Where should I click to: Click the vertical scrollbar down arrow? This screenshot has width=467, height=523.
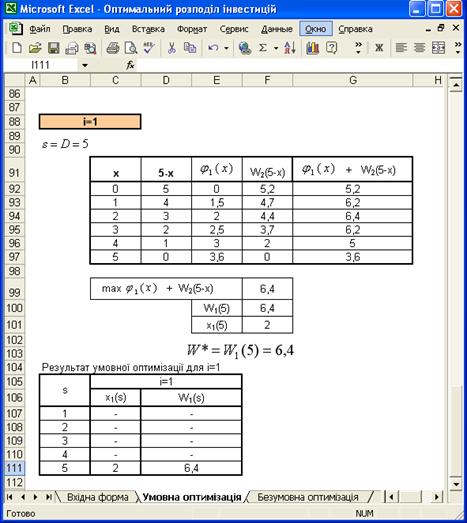pos(456,483)
